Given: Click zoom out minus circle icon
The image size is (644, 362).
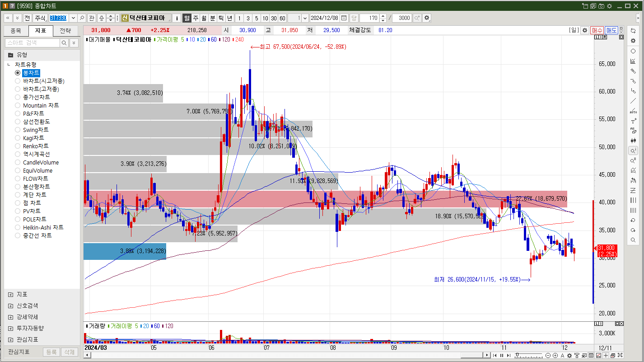Looking at the screenshot, I should [x=548, y=355].
